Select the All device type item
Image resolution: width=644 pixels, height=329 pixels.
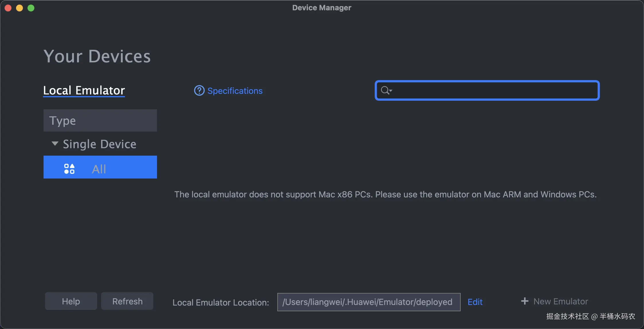(99, 169)
